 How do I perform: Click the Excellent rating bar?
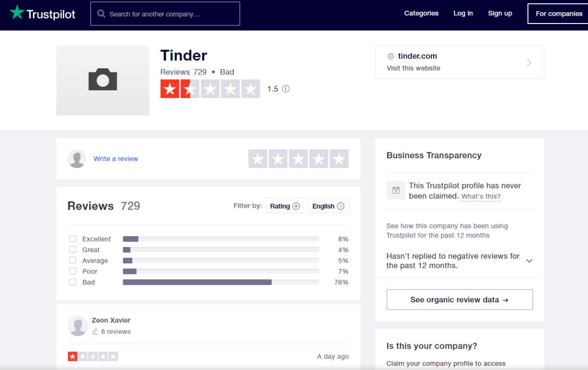pyautogui.click(x=221, y=239)
